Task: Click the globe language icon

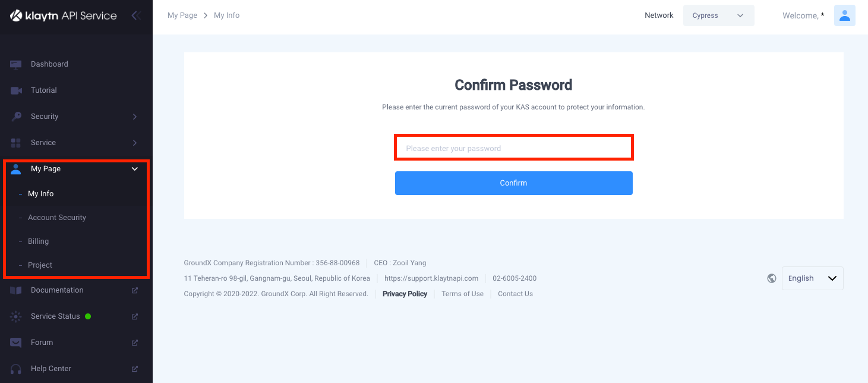Action: pos(772,278)
